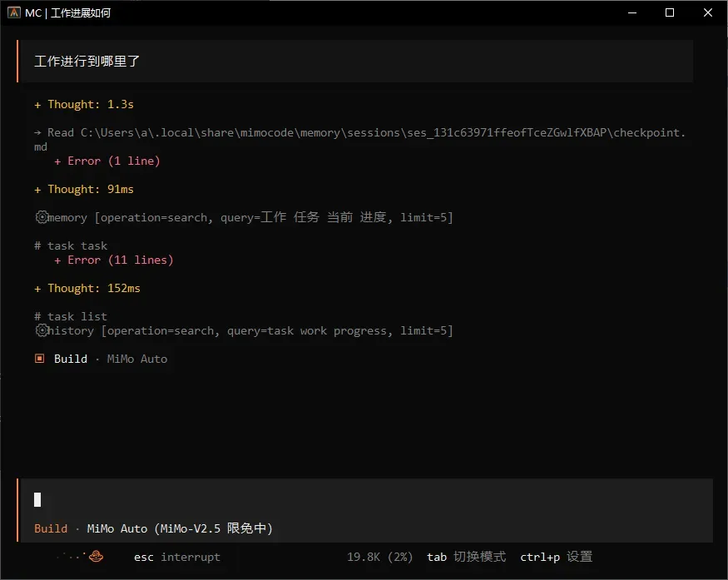728x580 pixels.
Task: Click the orange mascot spinner icon
Action: click(x=97, y=556)
